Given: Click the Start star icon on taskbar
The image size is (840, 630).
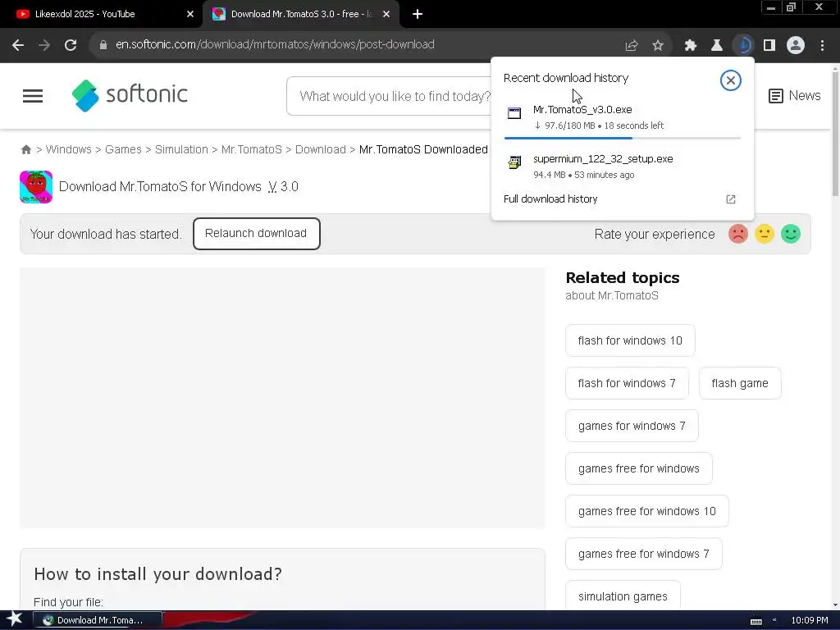Looking at the screenshot, I should coord(15,619).
